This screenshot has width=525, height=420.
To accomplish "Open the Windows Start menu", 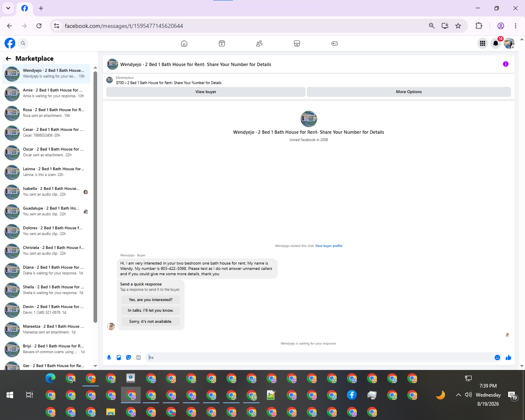I will tap(10, 395).
